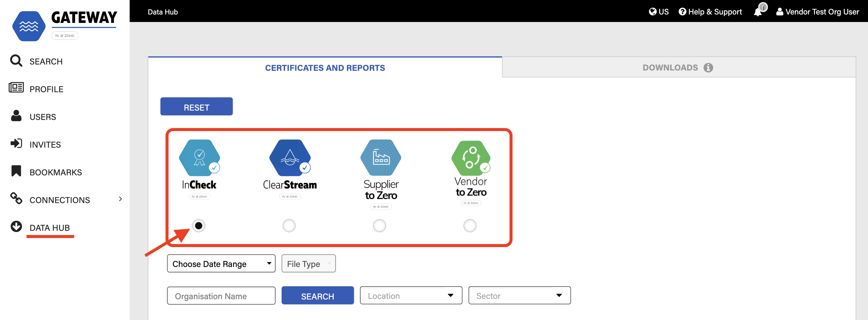The height and width of the screenshot is (320, 868).
Task: Select the Supplier to Zero radio button
Action: pos(379,226)
